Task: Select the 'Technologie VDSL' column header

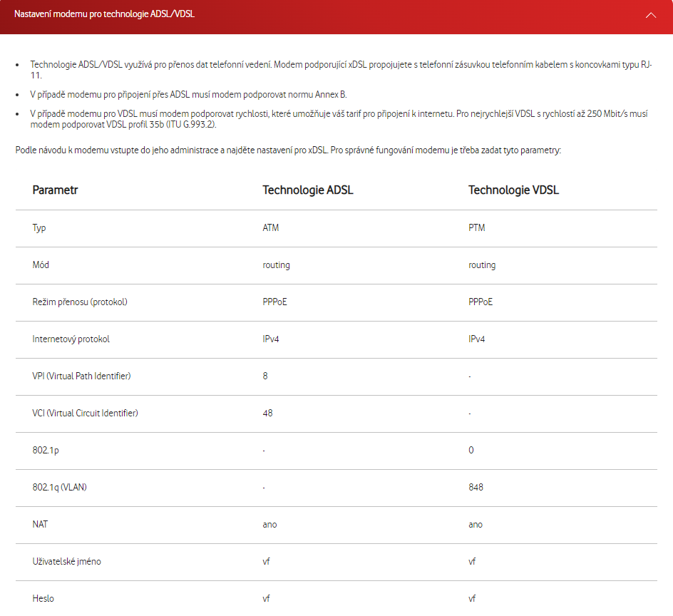Action: pos(513,190)
